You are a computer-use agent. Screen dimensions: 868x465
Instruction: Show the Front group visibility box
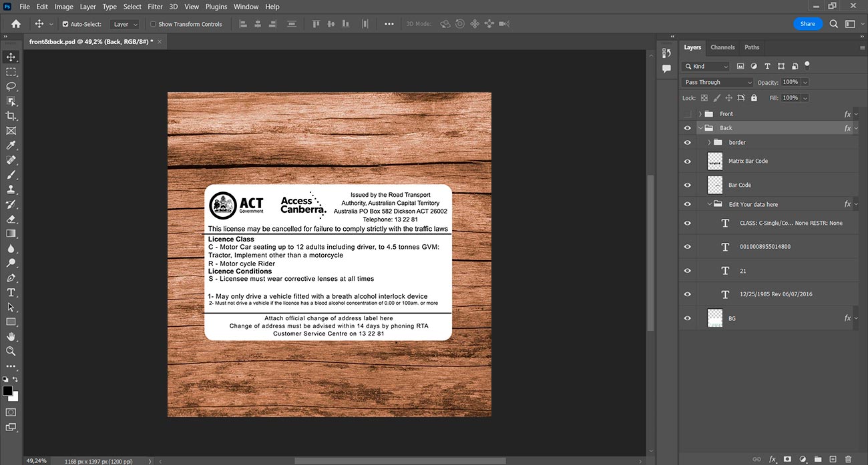pos(687,114)
